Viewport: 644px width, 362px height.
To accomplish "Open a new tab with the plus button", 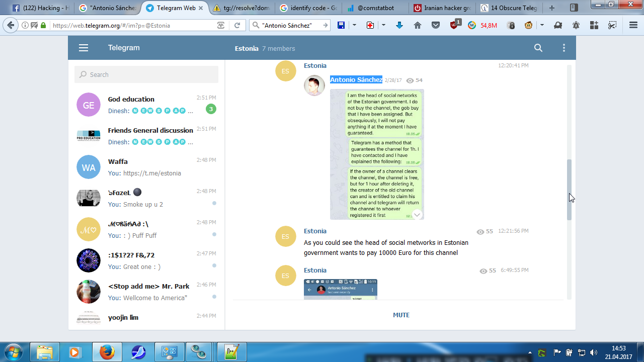I will [552, 8].
